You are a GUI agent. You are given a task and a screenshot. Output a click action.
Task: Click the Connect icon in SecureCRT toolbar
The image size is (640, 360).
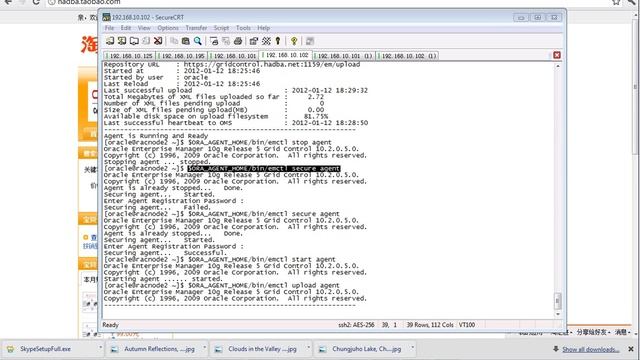pyautogui.click(x=110, y=41)
